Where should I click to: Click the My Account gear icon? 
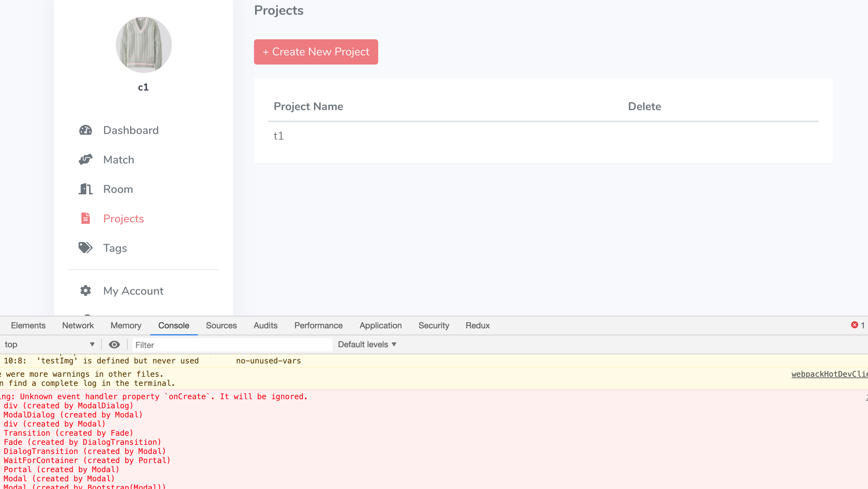[x=86, y=290]
